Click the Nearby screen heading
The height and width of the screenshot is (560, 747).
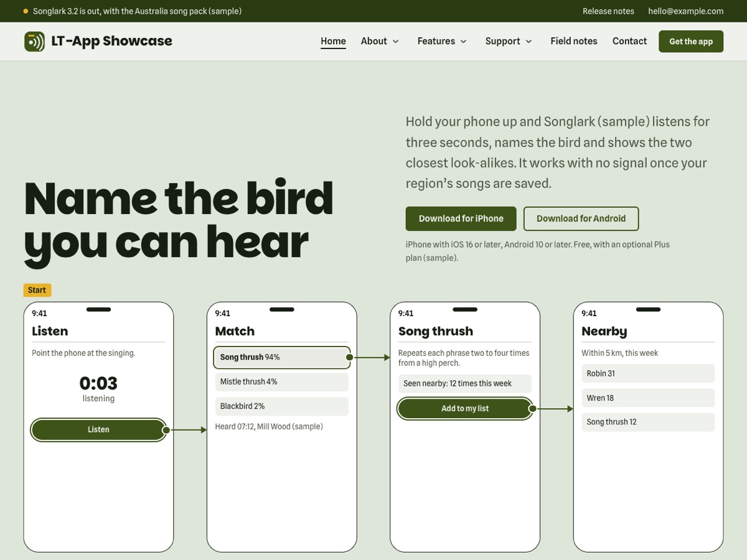(604, 331)
